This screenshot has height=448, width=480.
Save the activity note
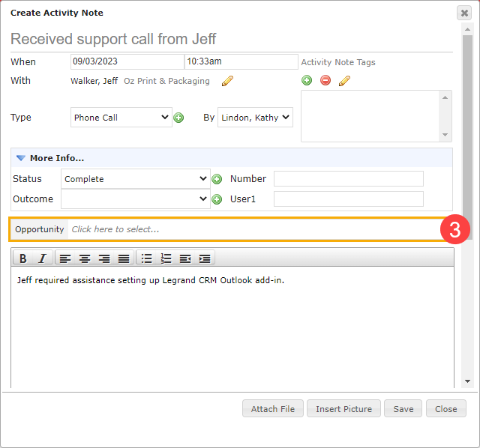coord(403,408)
